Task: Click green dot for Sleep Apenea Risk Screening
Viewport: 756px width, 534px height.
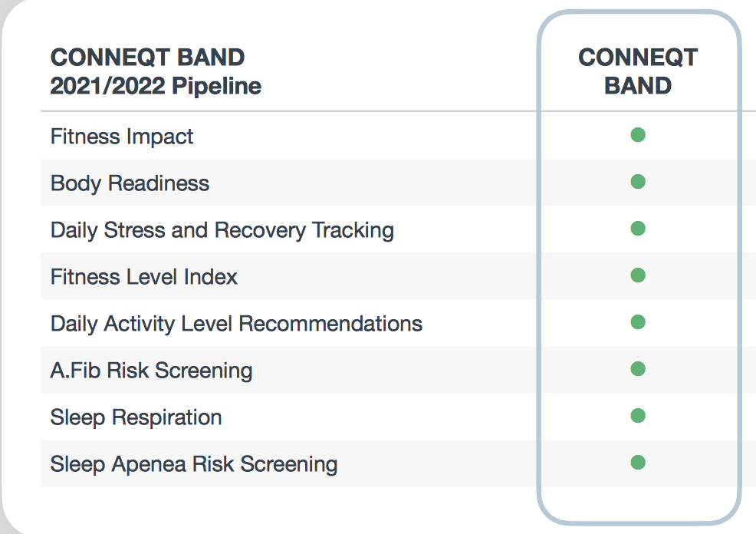Action: (638, 463)
